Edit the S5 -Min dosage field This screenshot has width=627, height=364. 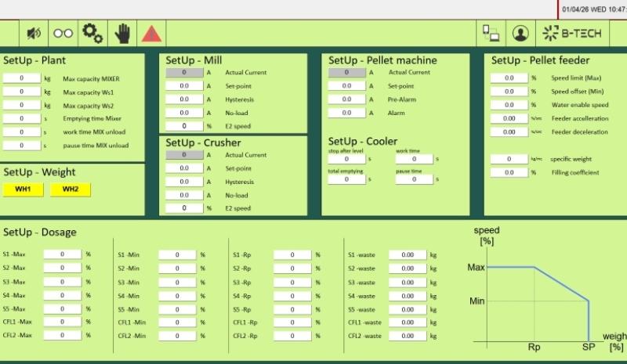pos(177,309)
